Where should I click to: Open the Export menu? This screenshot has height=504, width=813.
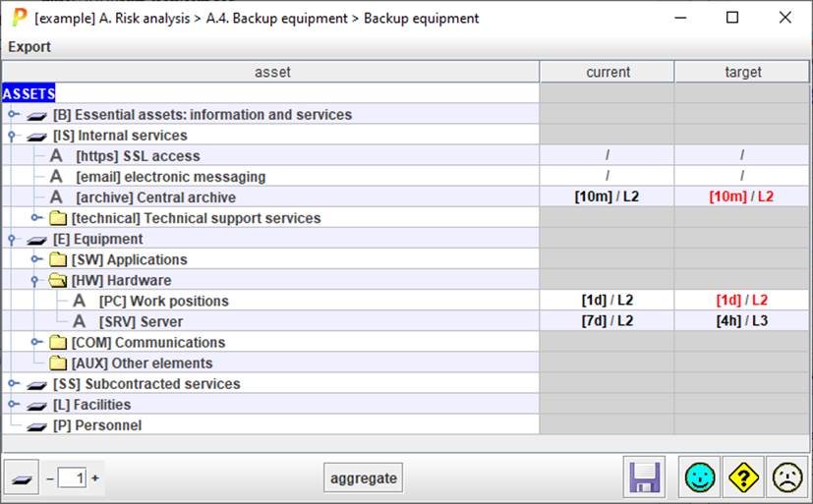point(29,46)
